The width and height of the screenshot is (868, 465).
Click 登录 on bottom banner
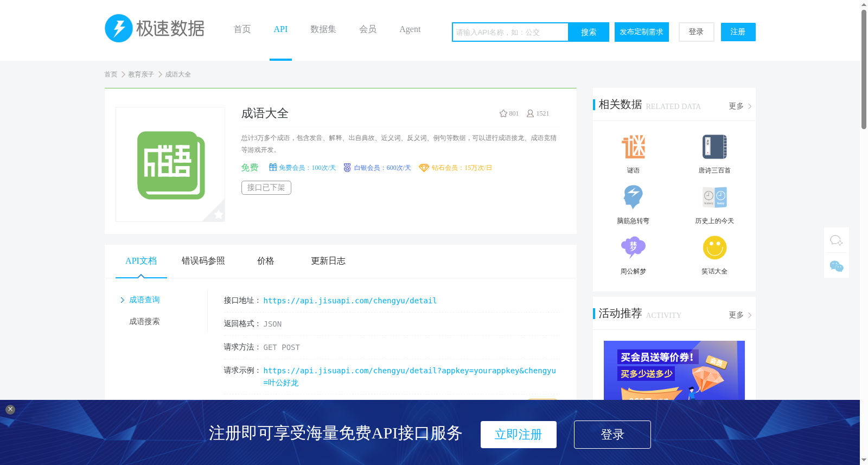click(612, 435)
